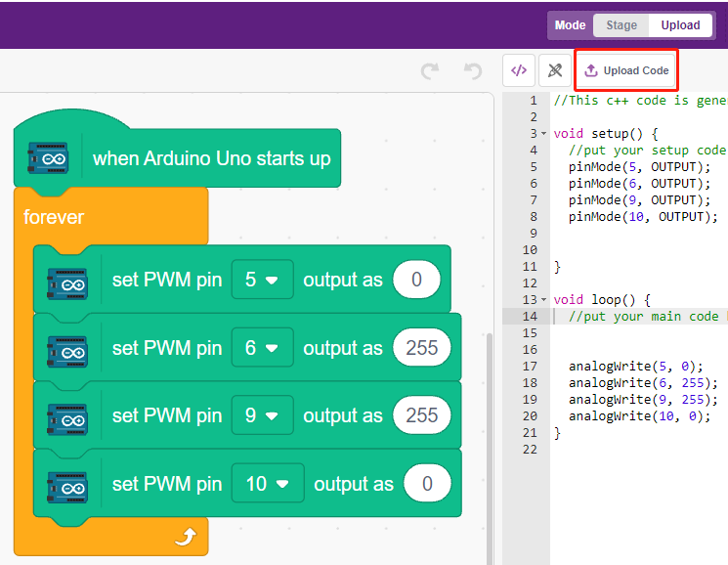The height and width of the screenshot is (565, 728).
Task: Click code line 'pinMode(10, OUTPUT);'
Action: [643, 217]
